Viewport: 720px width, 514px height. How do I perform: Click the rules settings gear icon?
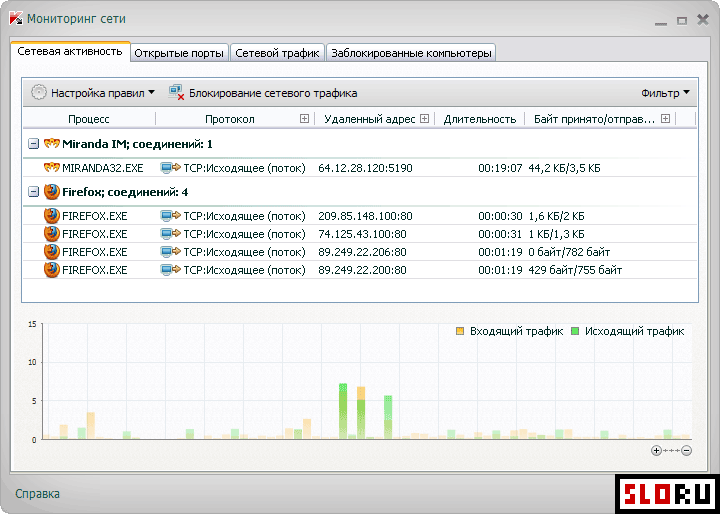coord(39,93)
